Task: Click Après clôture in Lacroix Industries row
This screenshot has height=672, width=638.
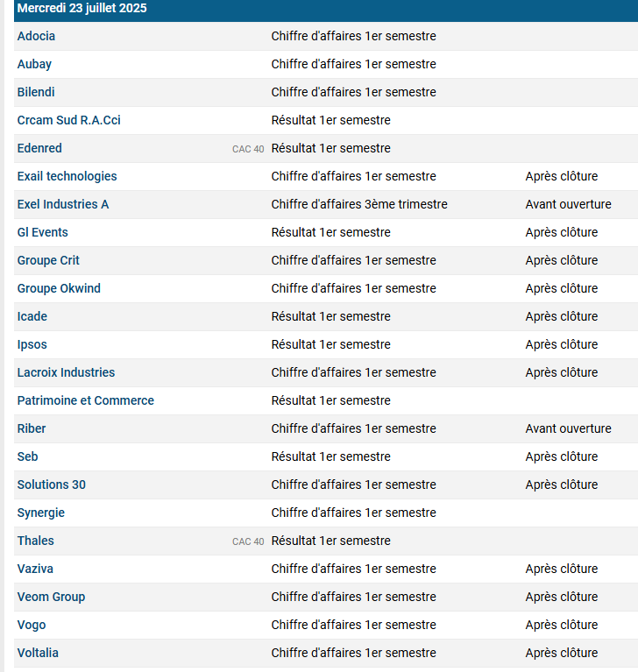Action: [562, 372]
